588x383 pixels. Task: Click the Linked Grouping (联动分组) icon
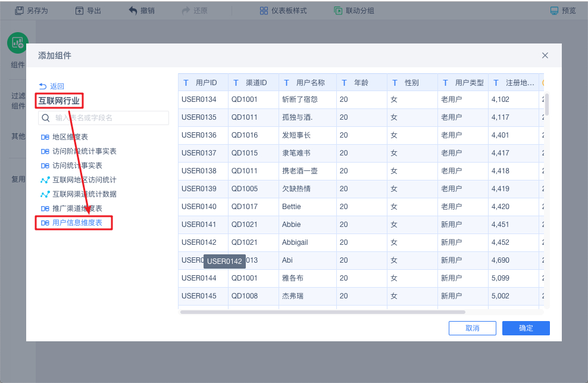click(x=338, y=11)
